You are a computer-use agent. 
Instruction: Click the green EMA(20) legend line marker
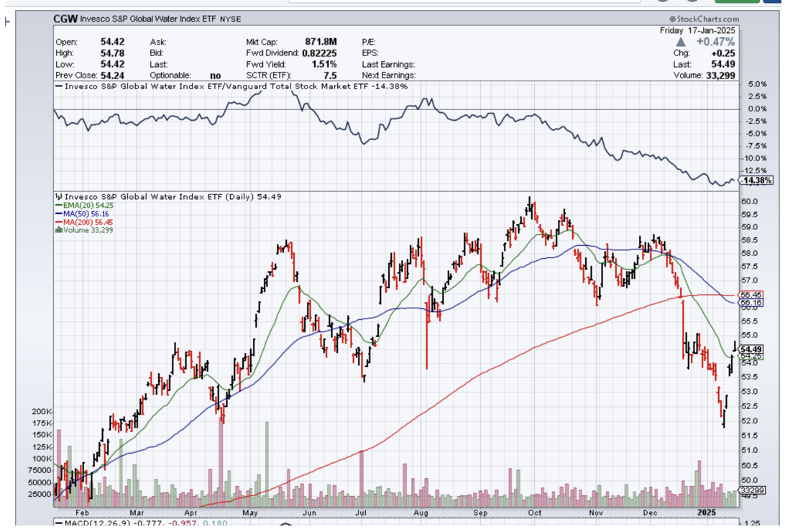point(58,206)
